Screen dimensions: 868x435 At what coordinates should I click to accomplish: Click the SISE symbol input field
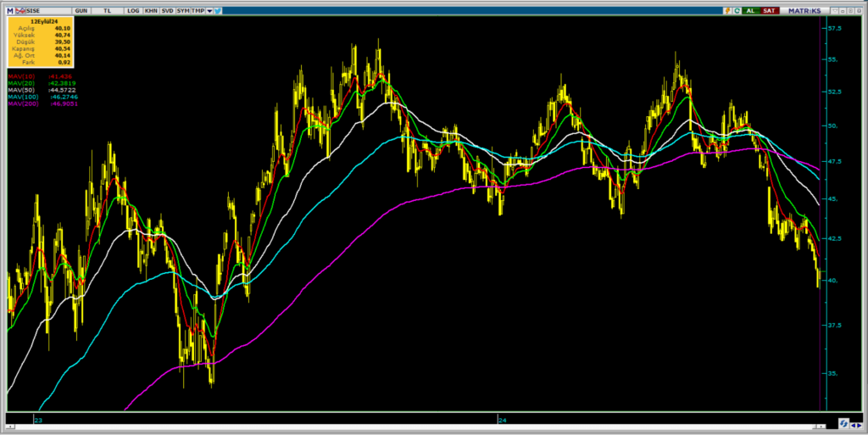47,10
